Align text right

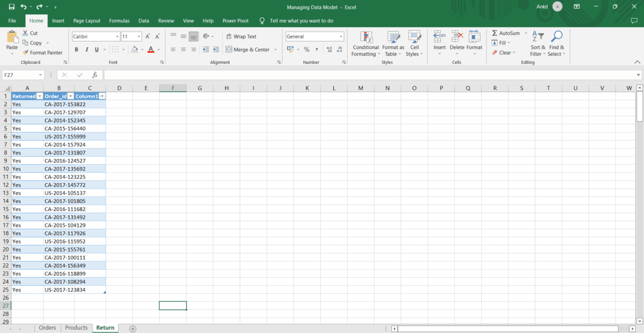(x=193, y=49)
